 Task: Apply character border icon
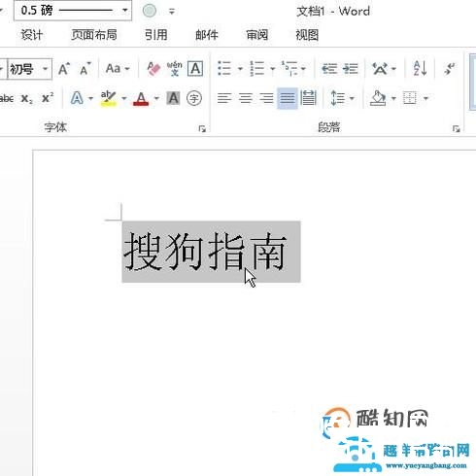[x=195, y=69]
